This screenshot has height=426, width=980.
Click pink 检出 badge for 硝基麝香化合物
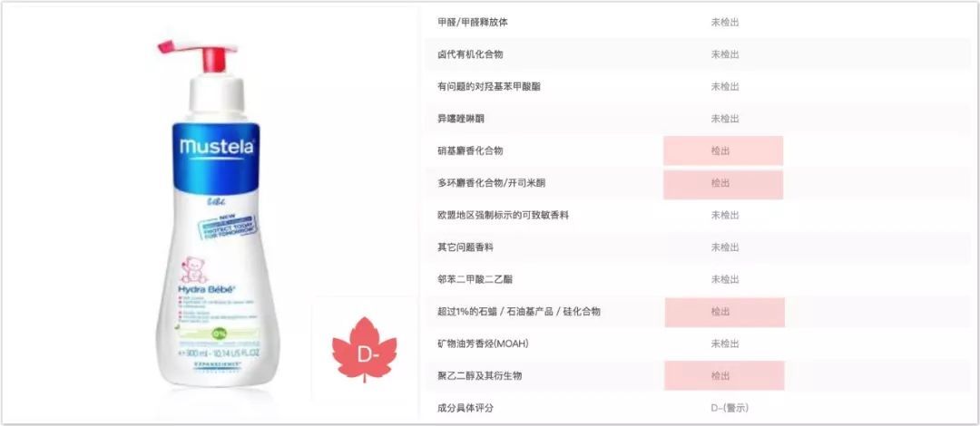click(723, 150)
